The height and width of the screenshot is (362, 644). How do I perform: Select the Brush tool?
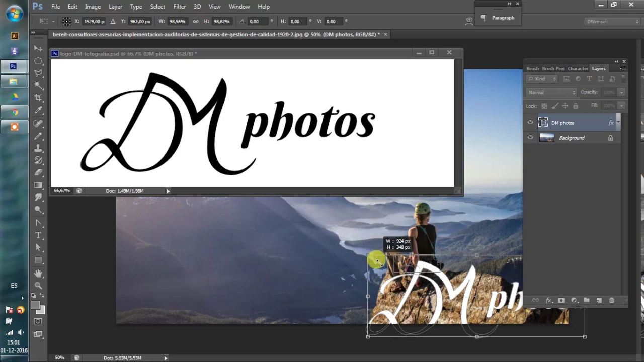coord(38,136)
